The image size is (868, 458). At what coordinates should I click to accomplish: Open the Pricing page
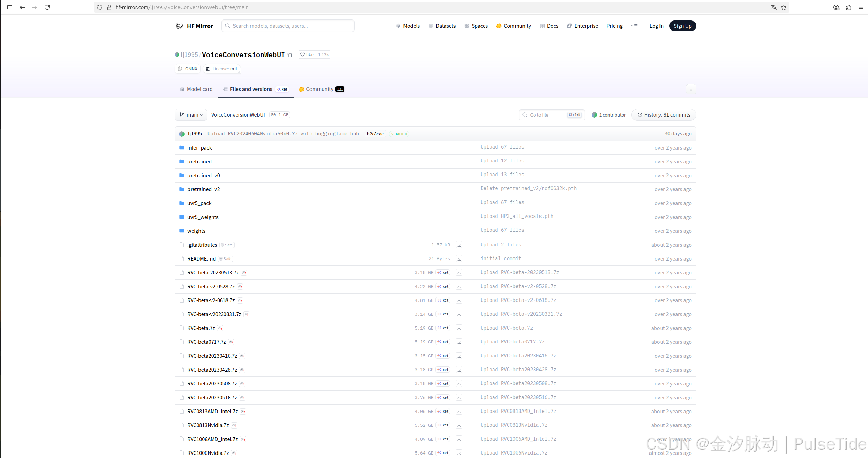point(614,26)
